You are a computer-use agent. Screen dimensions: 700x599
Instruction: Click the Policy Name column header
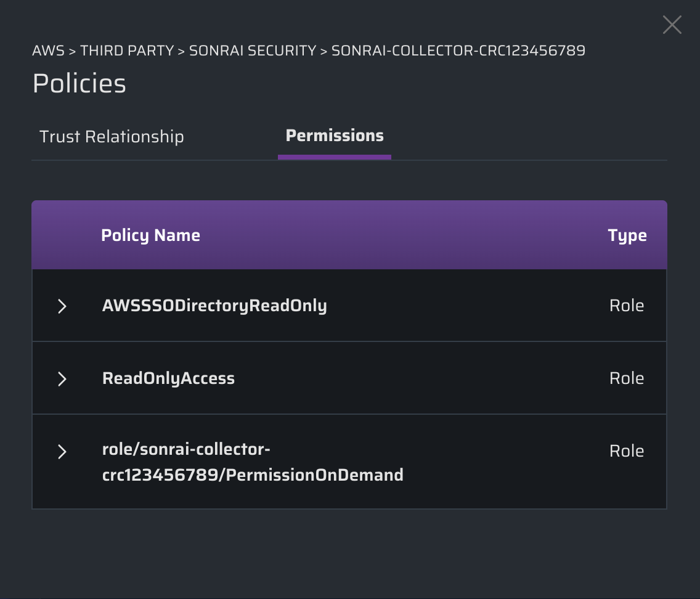click(x=150, y=235)
